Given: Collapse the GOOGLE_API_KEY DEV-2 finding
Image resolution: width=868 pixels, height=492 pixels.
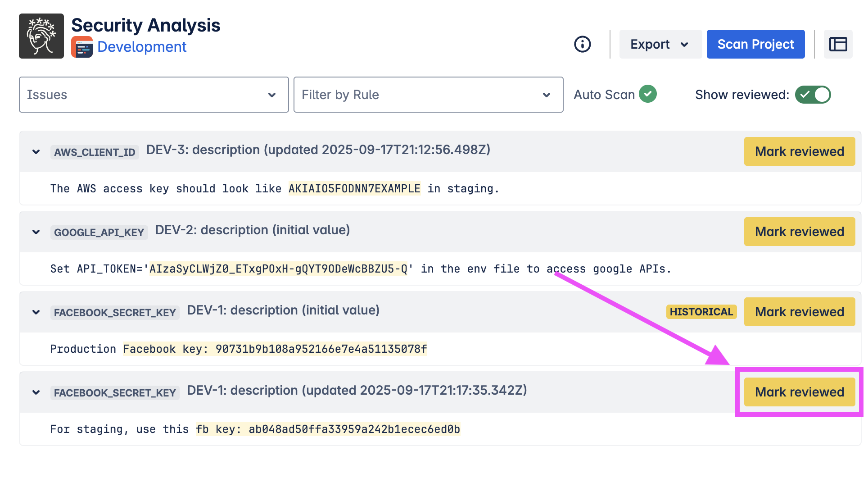Looking at the screenshot, I should (x=36, y=232).
